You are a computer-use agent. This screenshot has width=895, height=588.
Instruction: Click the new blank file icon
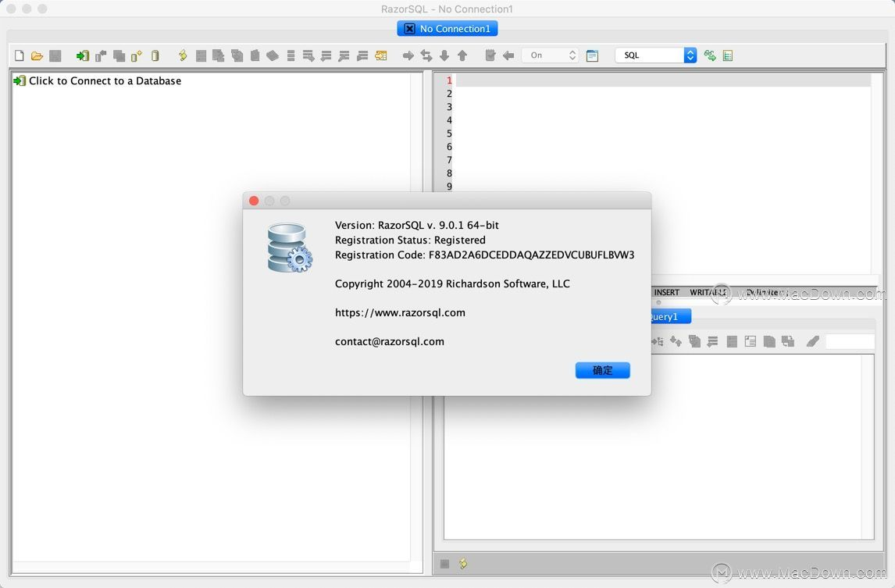20,55
